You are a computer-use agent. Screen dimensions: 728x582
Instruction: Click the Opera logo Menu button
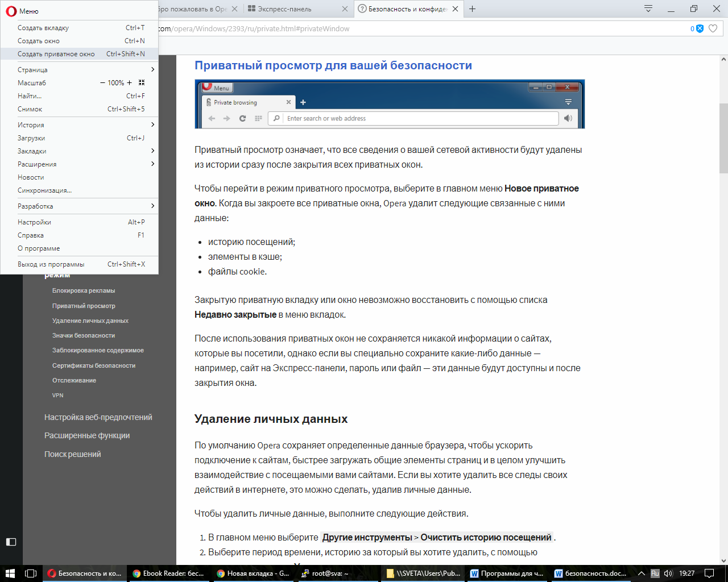tap(23, 11)
